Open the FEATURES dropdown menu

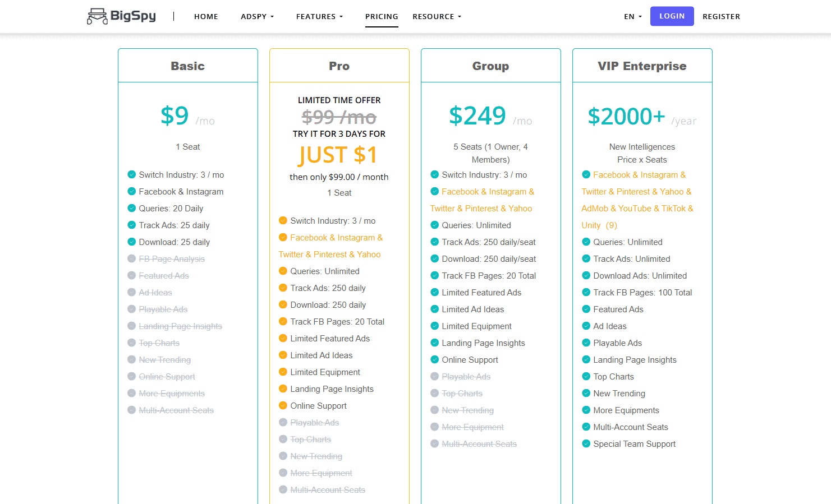[x=319, y=17]
